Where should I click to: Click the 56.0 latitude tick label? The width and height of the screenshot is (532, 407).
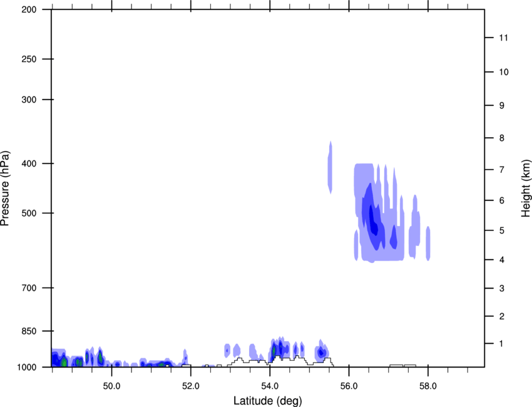[x=349, y=386]
